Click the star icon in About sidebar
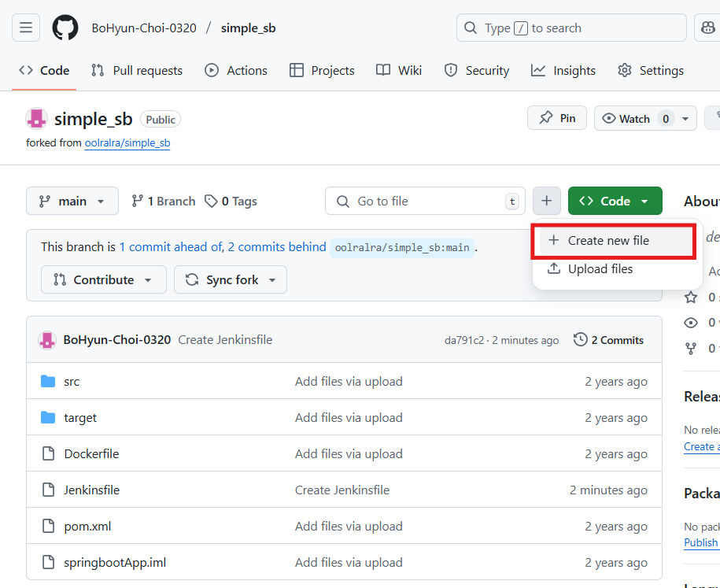The image size is (720, 588). point(691,298)
